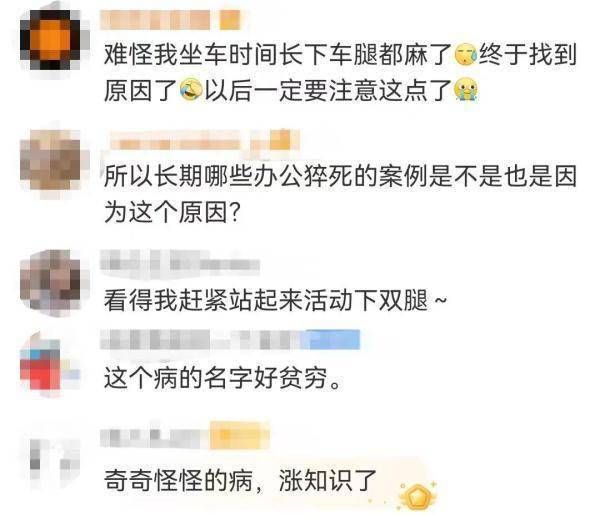Tap the orange badge beside first username
Viewport: 600px width, 516px height.
coord(230,20)
